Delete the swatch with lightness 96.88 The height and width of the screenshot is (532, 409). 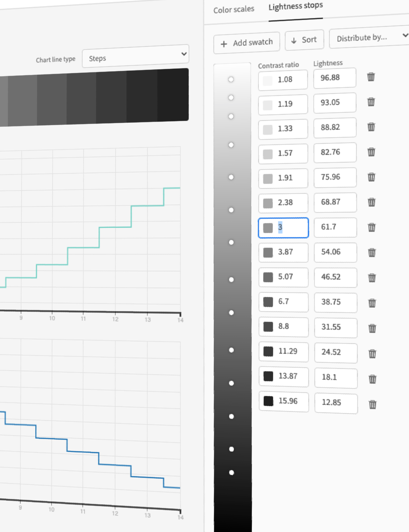[x=371, y=77]
